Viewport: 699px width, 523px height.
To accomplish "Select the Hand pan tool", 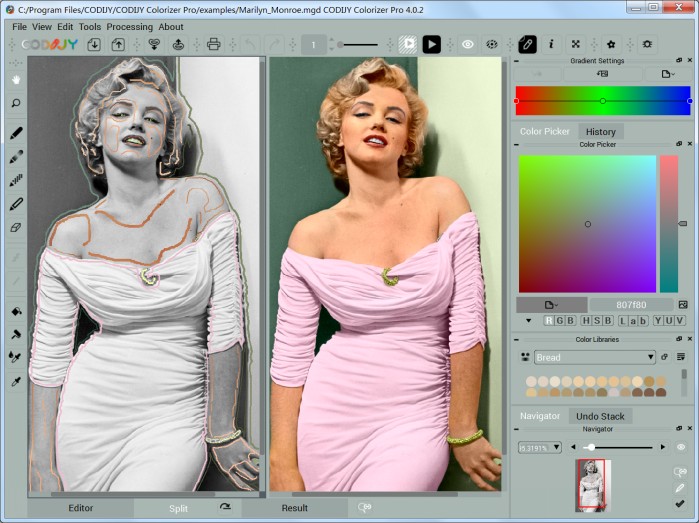I will tap(16, 80).
